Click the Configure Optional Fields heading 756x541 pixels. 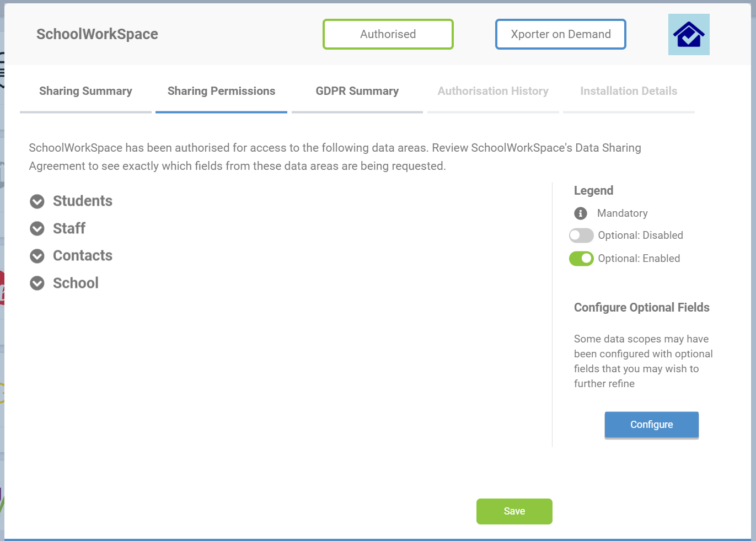[641, 308]
